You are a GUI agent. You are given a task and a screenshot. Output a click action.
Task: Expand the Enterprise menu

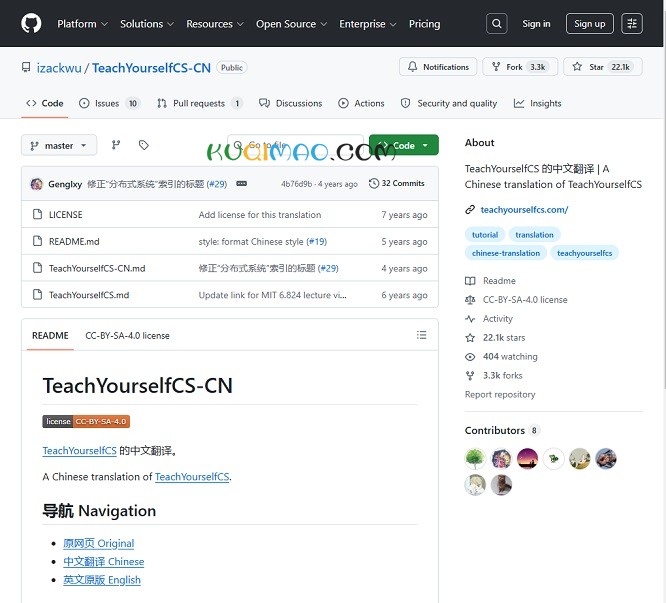[367, 24]
